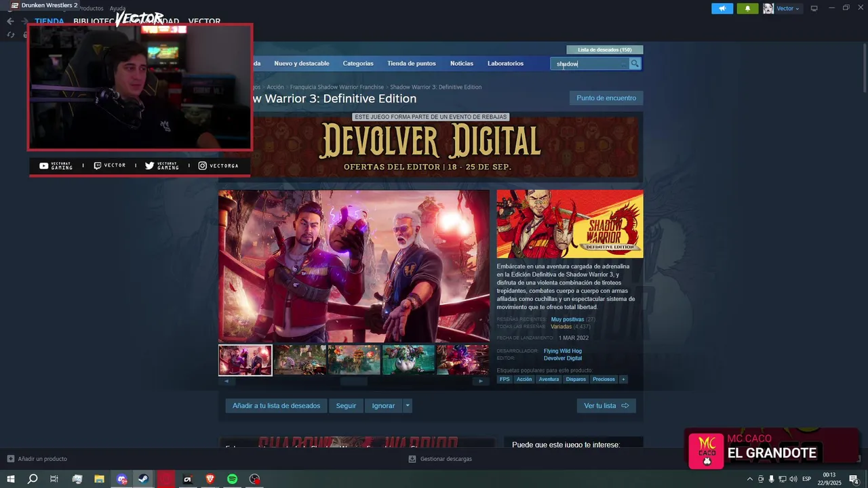Open the Windows notification center
The width and height of the screenshot is (868, 488).
(x=853, y=479)
